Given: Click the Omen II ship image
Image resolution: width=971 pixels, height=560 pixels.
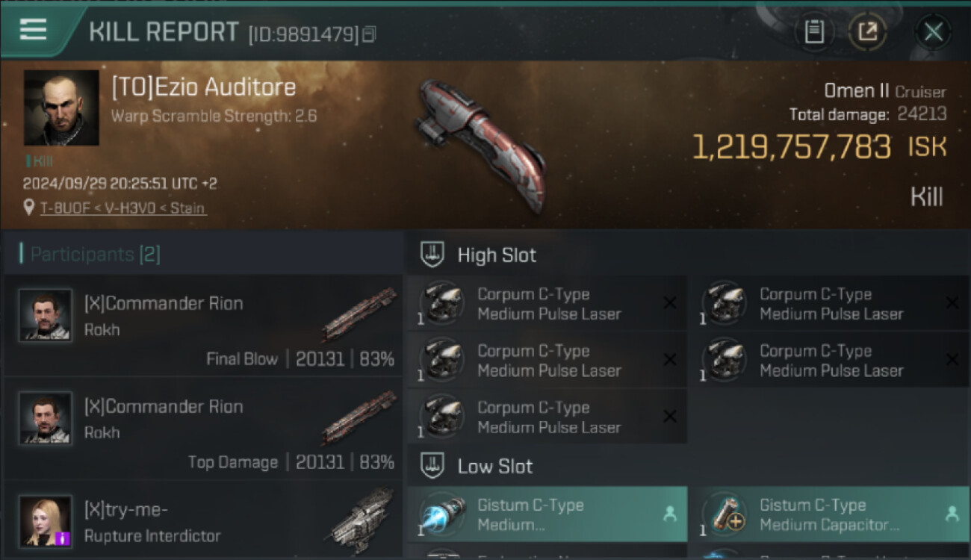Looking at the screenshot, I should [482, 143].
